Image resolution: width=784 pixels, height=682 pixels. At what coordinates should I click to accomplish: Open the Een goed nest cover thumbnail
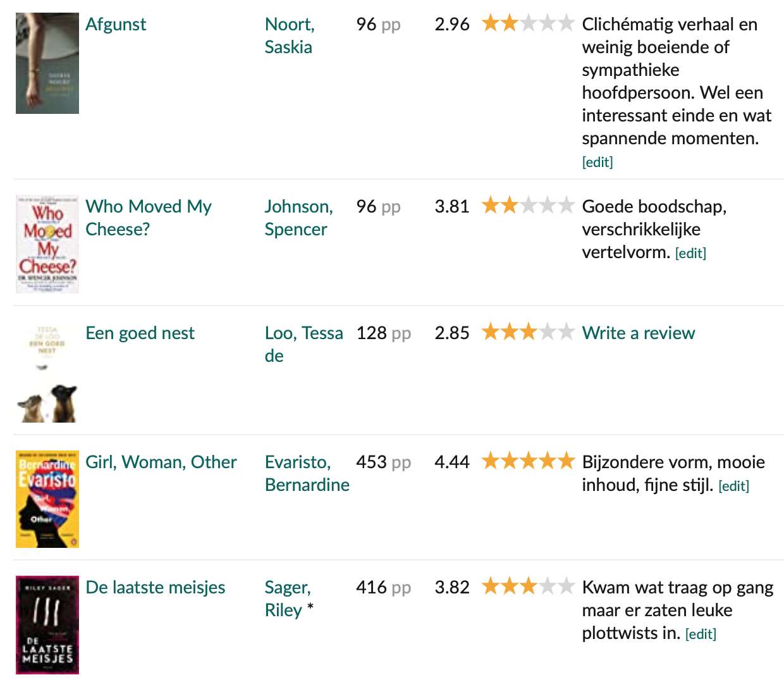(x=47, y=373)
